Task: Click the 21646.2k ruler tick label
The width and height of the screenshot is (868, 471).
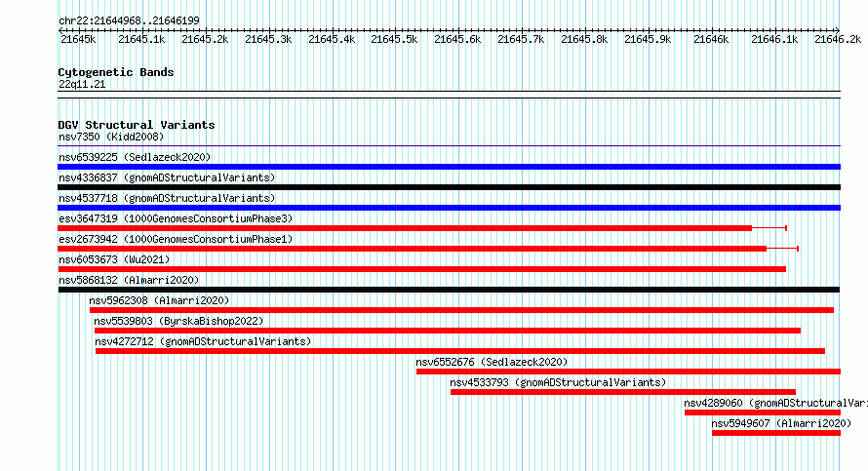Action: point(838,39)
